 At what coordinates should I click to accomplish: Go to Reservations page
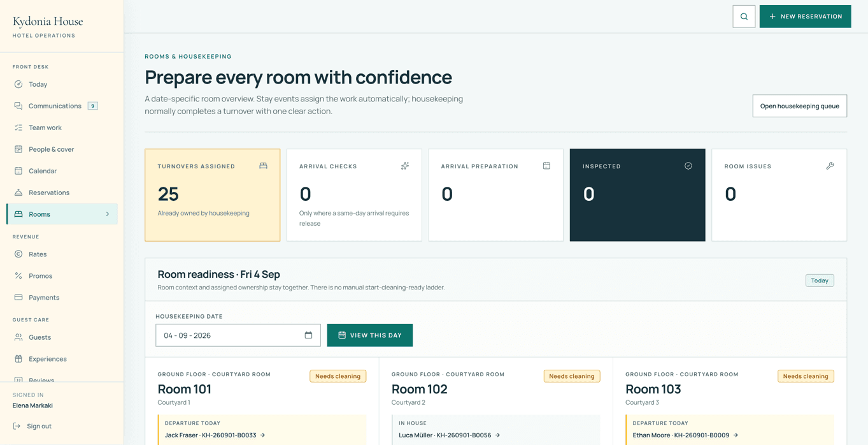point(62,193)
